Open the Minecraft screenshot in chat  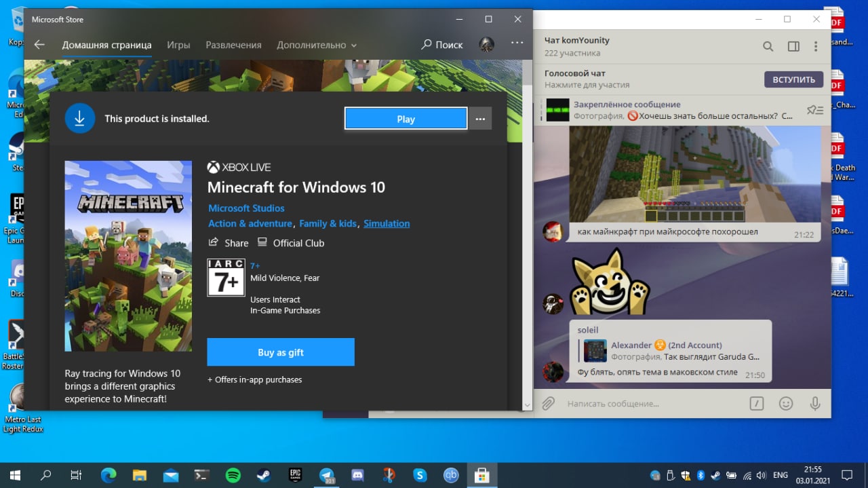coord(694,175)
